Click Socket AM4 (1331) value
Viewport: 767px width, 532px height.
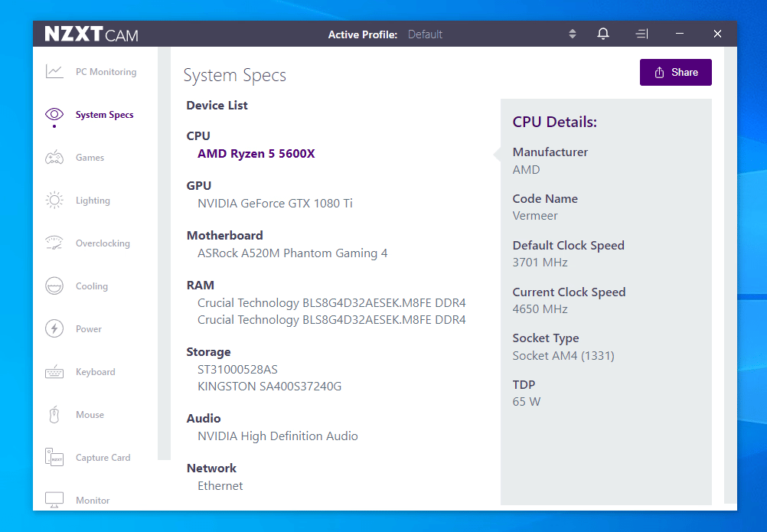coord(563,355)
